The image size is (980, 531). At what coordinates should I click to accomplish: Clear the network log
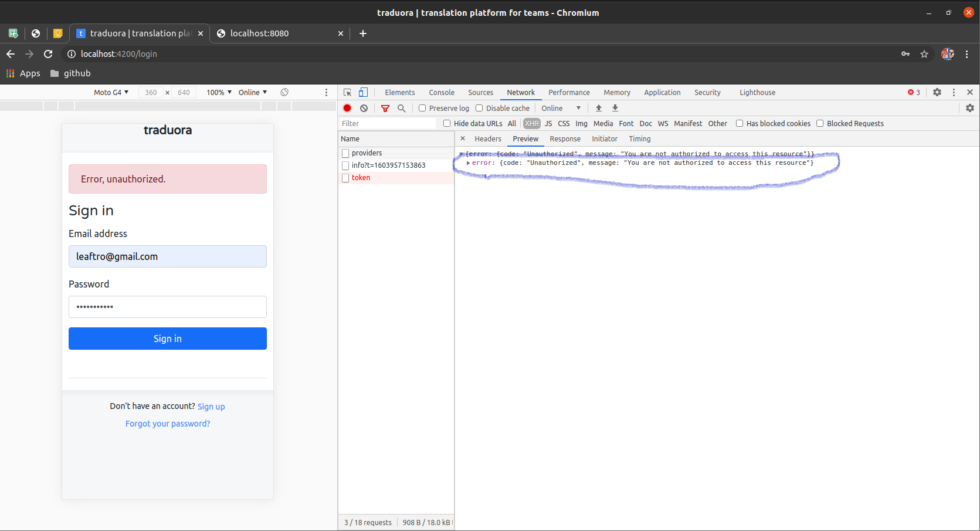(364, 108)
